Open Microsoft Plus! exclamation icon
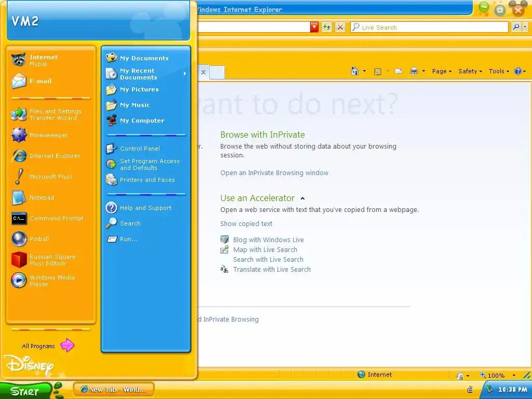The width and height of the screenshot is (532, 399). pos(19,177)
